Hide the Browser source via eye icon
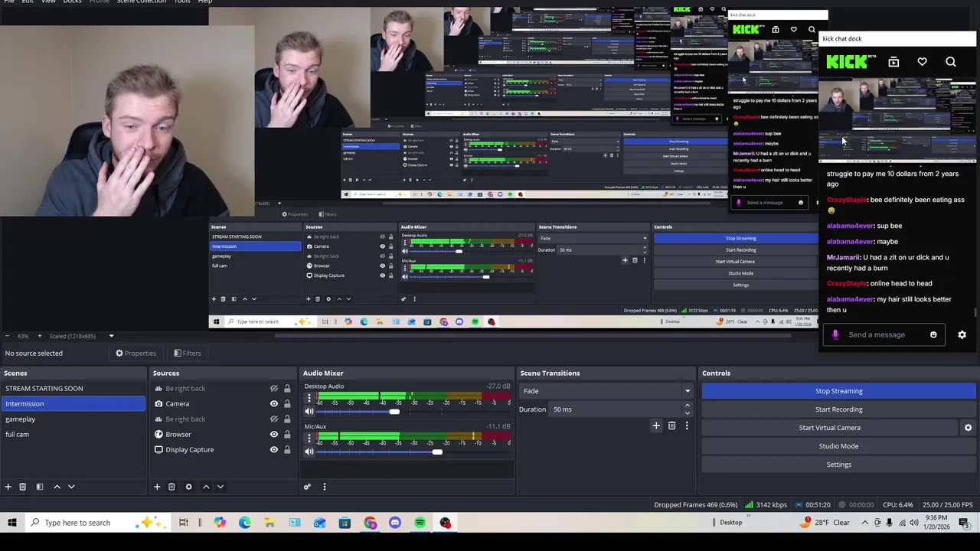 [x=274, y=435]
